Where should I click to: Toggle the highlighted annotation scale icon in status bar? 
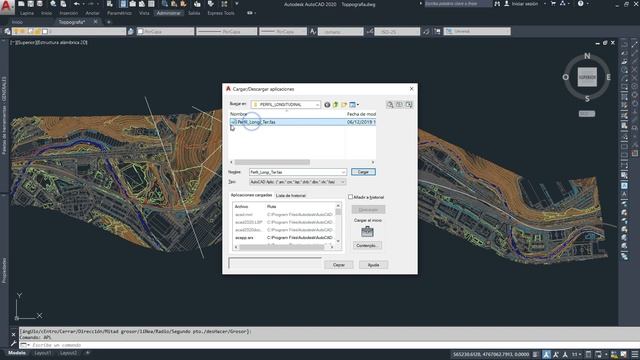546,354
